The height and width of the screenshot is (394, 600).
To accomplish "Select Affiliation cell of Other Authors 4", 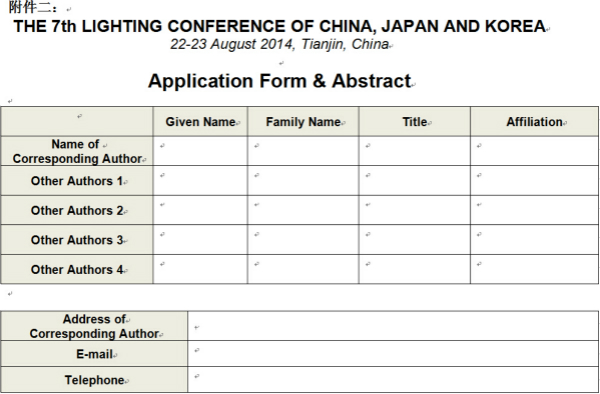I will tap(535, 269).
